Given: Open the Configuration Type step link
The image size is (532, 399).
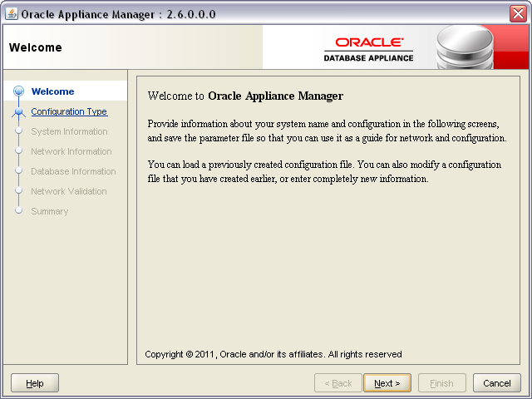Looking at the screenshot, I should coord(69,111).
